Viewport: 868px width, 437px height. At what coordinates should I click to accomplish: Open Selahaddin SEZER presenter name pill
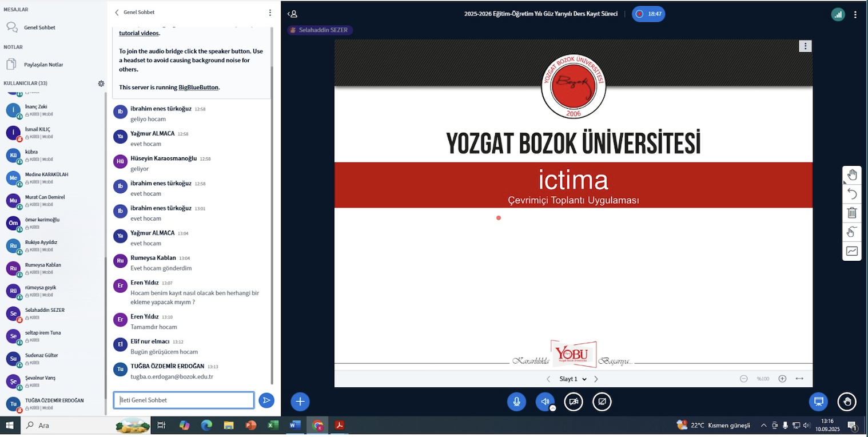(320, 30)
